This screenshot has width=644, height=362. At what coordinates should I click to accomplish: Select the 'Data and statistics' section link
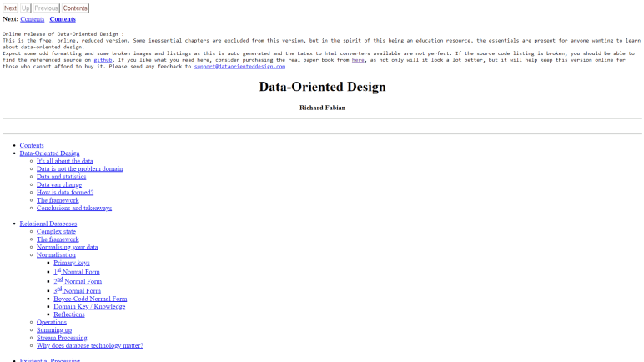(x=61, y=177)
